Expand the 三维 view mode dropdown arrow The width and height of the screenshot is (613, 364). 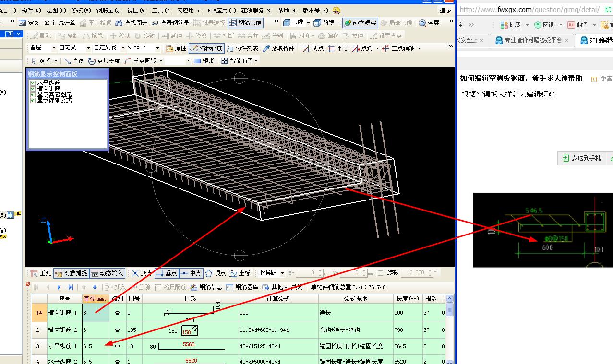pyautogui.click(x=308, y=23)
